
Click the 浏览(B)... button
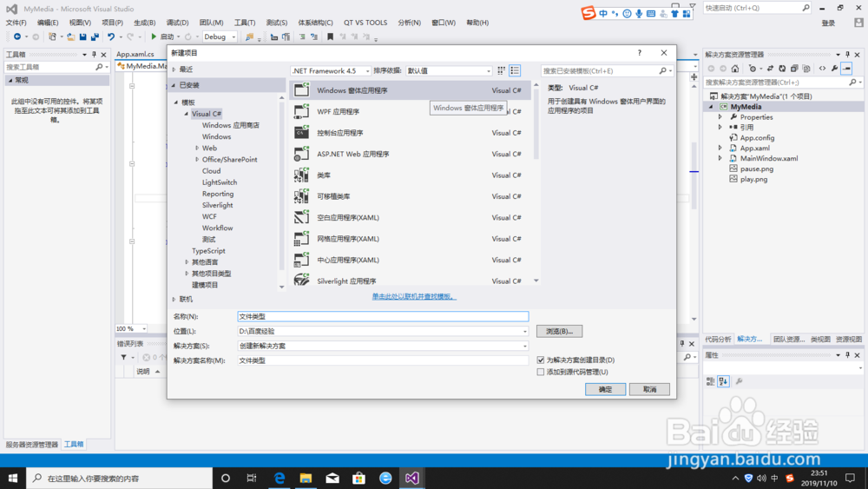559,331
